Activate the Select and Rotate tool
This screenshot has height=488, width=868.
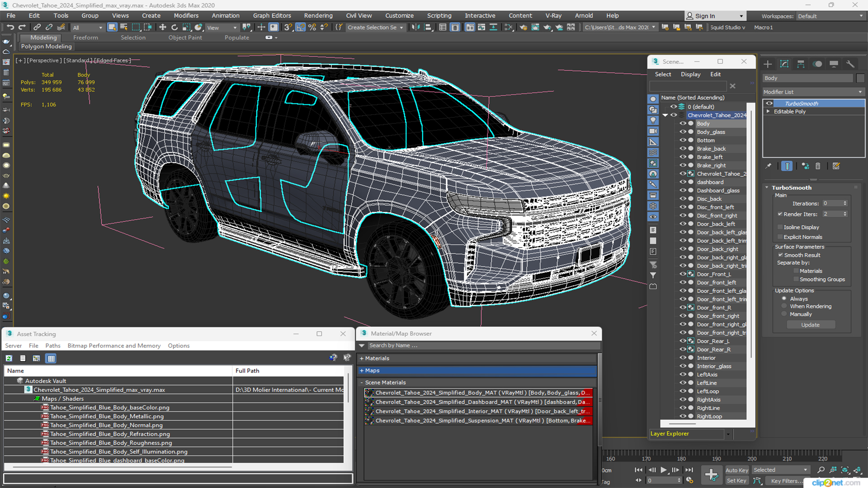tap(175, 27)
